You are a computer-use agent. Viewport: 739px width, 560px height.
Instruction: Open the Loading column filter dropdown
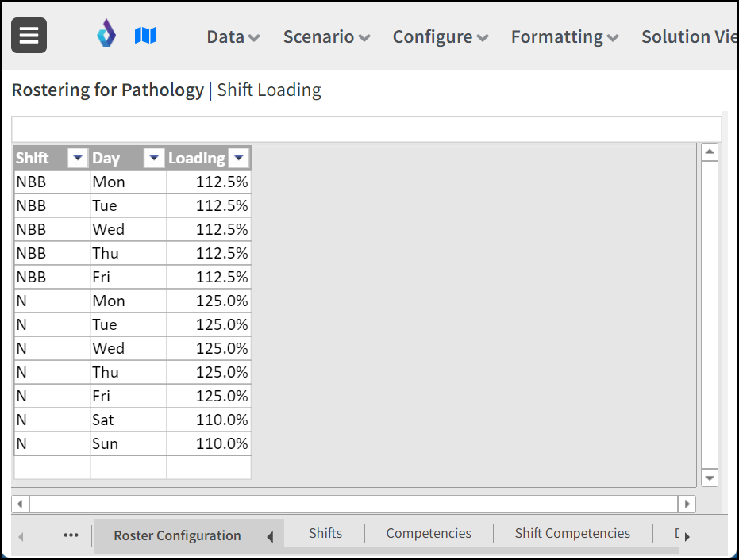click(239, 158)
